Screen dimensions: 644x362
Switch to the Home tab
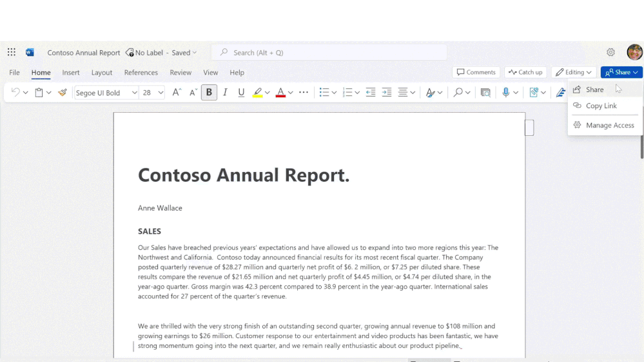(41, 72)
